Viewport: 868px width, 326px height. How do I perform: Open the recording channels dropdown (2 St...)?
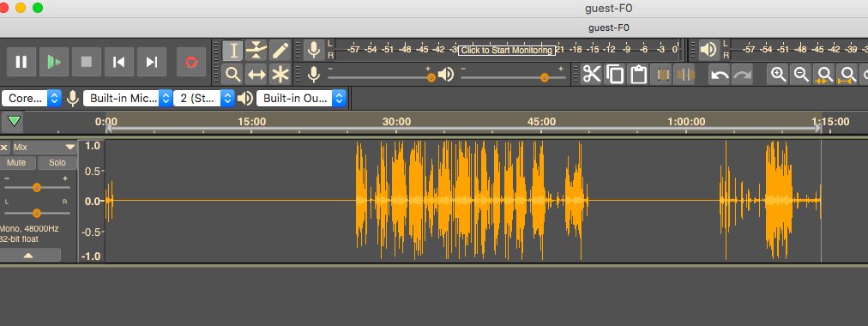pos(204,99)
